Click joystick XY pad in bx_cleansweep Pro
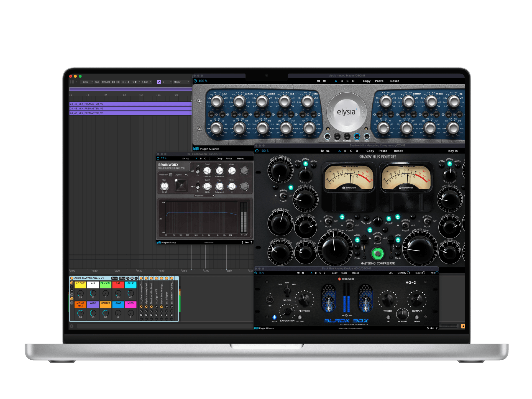The width and height of the screenshot is (532, 399). pos(181,185)
